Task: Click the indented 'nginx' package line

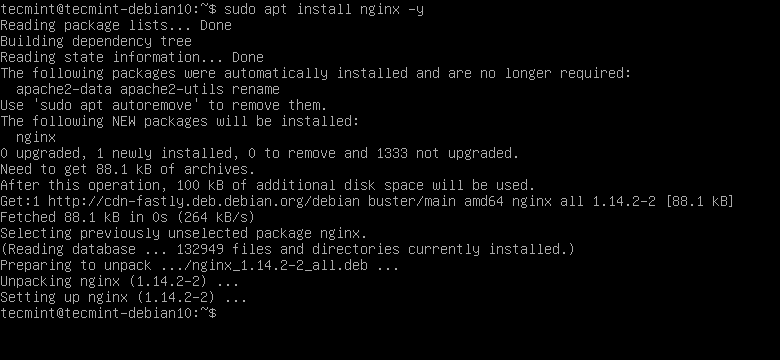Action: (36, 137)
